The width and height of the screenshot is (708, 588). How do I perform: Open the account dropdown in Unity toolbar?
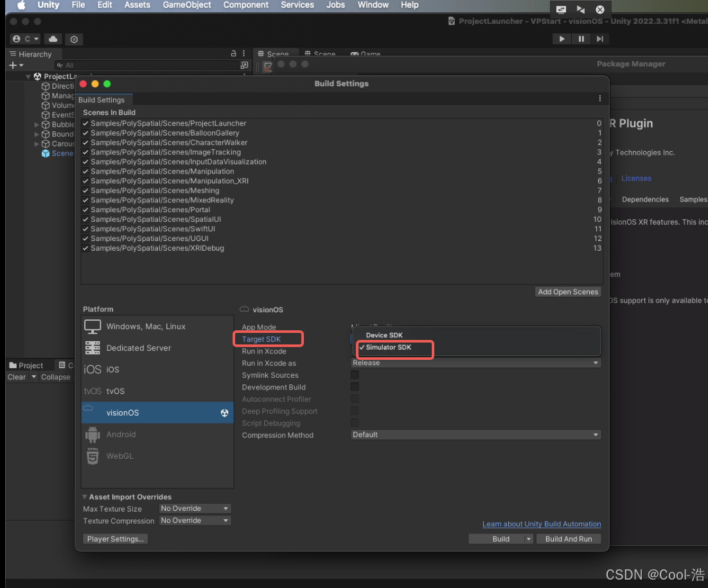tap(26, 39)
